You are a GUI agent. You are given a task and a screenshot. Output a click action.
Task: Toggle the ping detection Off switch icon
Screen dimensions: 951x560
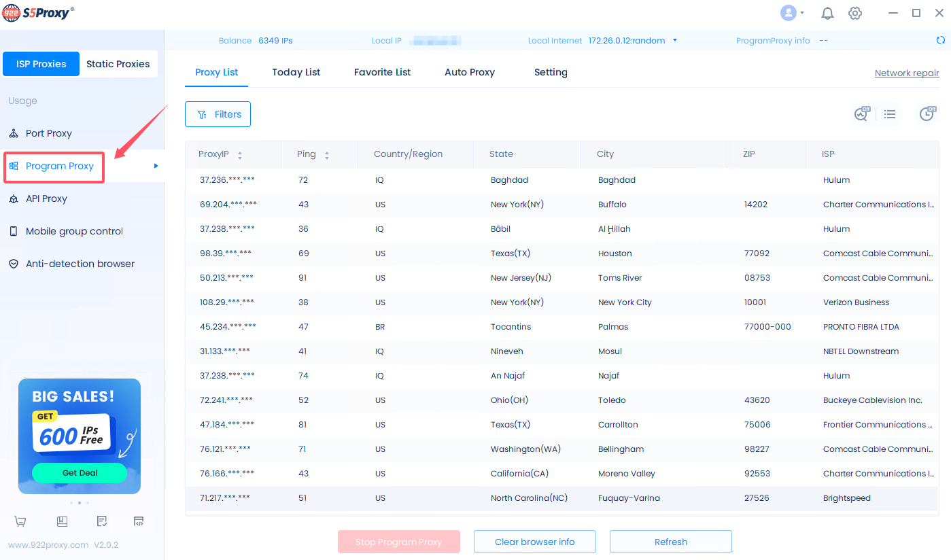tap(861, 114)
